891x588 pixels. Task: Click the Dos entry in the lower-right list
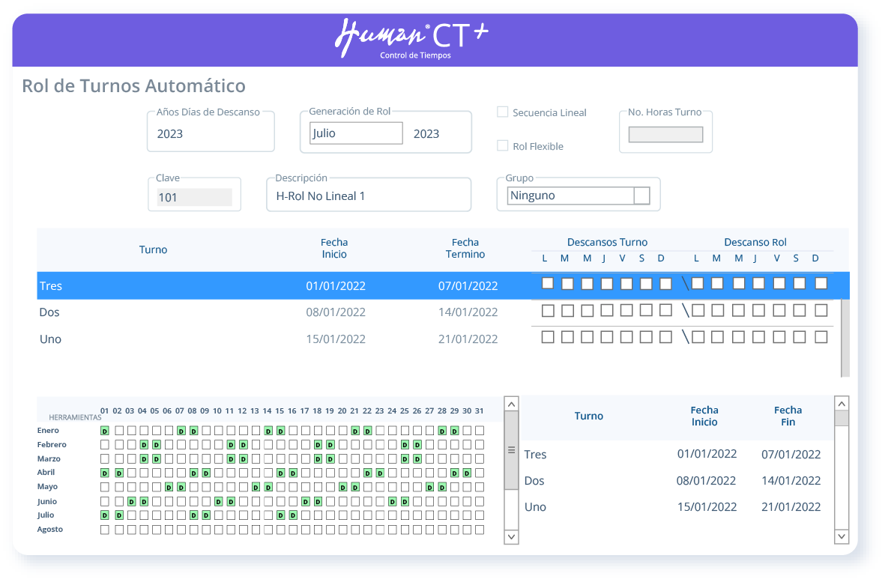coord(534,481)
